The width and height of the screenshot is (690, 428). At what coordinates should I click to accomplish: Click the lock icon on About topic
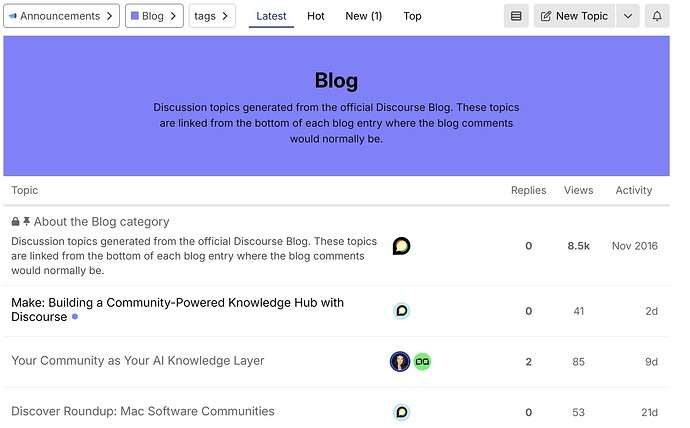(x=15, y=221)
